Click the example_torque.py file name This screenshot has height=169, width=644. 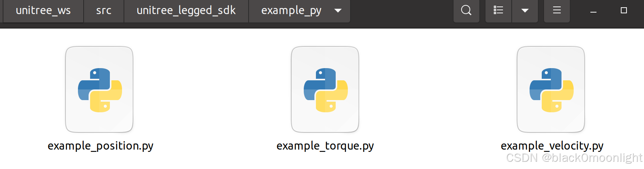pyautogui.click(x=325, y=146)
